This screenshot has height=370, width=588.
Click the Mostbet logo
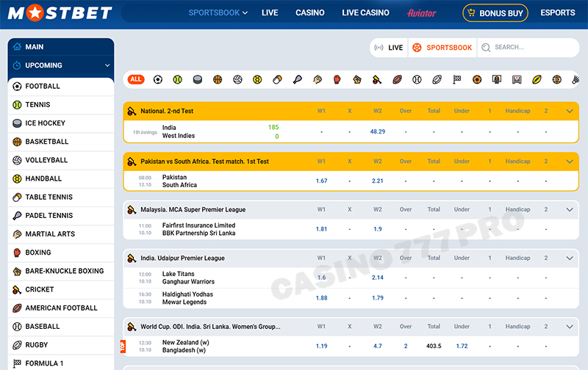(60, 13)
